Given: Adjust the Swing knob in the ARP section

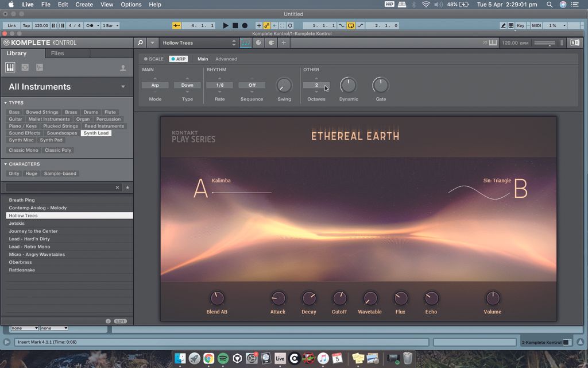Looking at the screenshot, I should pyautogui.click(x=284, y=85).
